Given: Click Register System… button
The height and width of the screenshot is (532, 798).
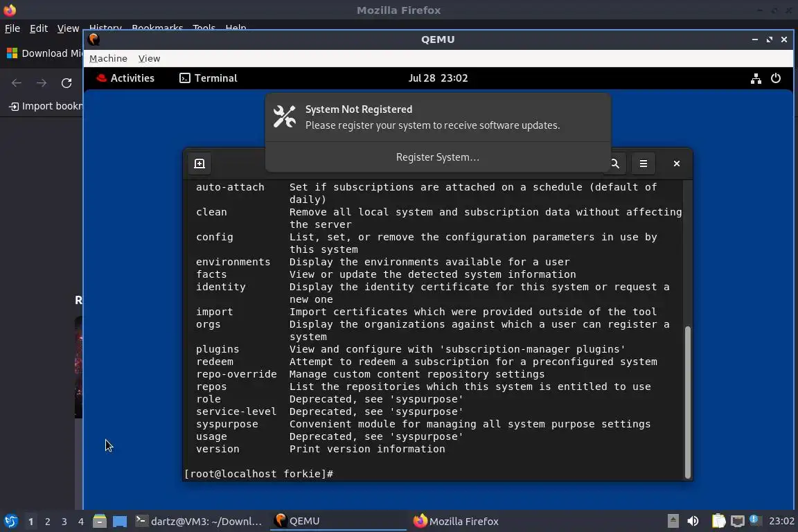Looking at the screenshot, I should pos(438,157).
